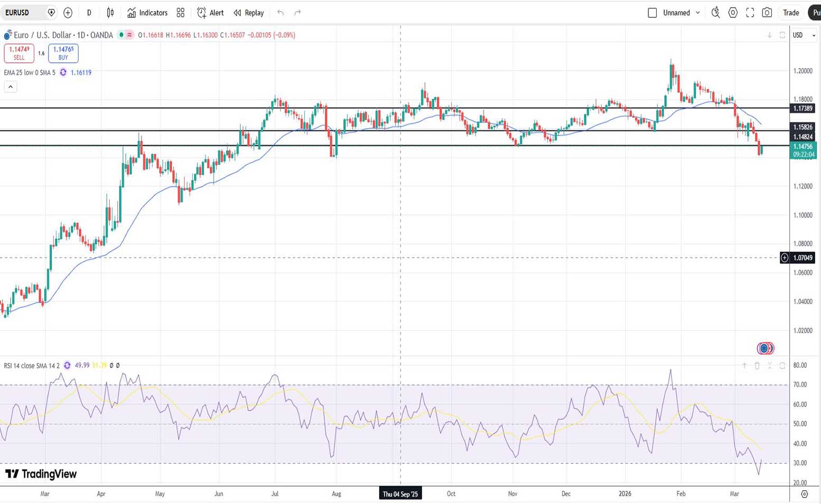Take a chart snapshot with camera icon
This screenshot has width=821, height=504.
767,13
